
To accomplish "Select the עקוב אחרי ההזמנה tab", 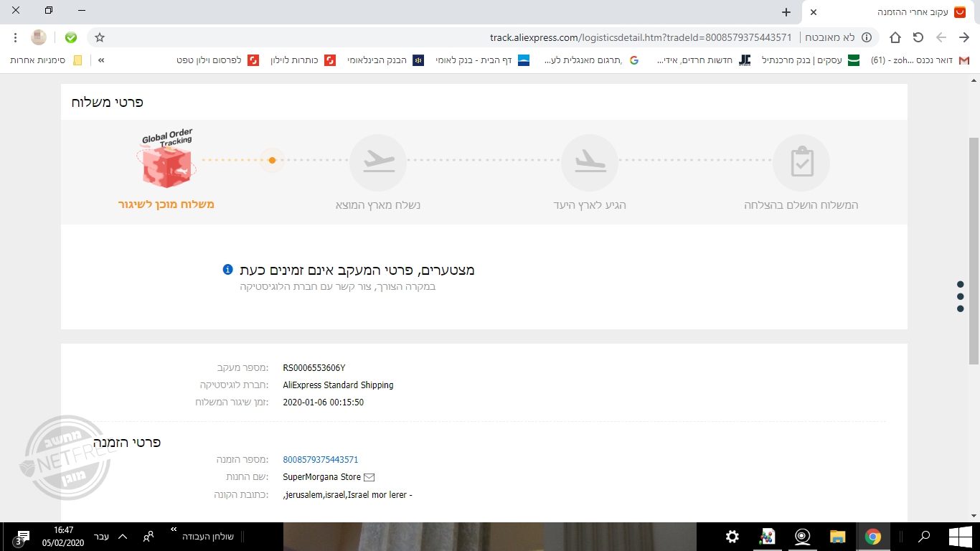I will 890,12.
